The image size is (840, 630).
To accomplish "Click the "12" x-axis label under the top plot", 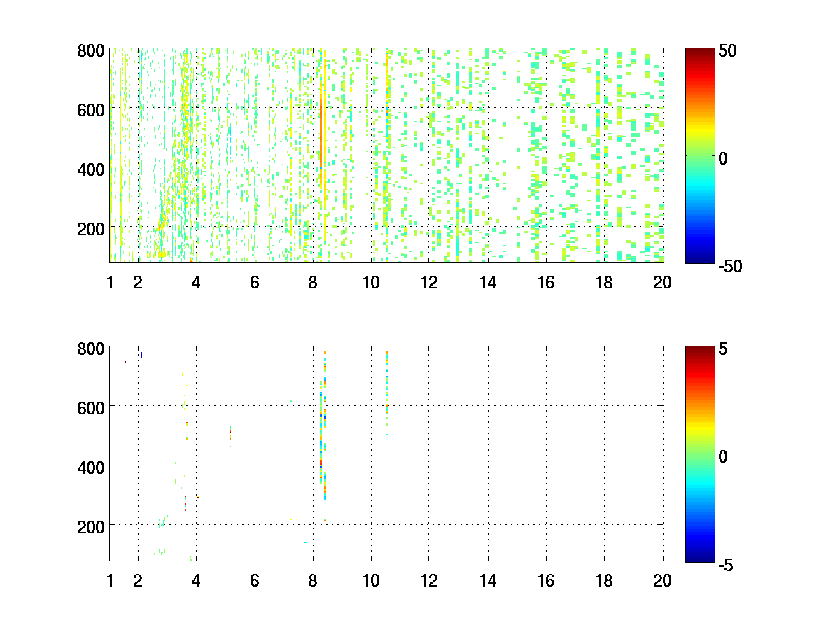I will point(429,283).
